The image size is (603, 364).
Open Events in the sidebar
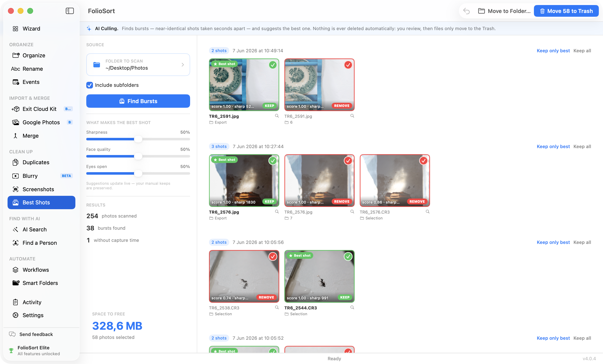click(x=41, y=82)
